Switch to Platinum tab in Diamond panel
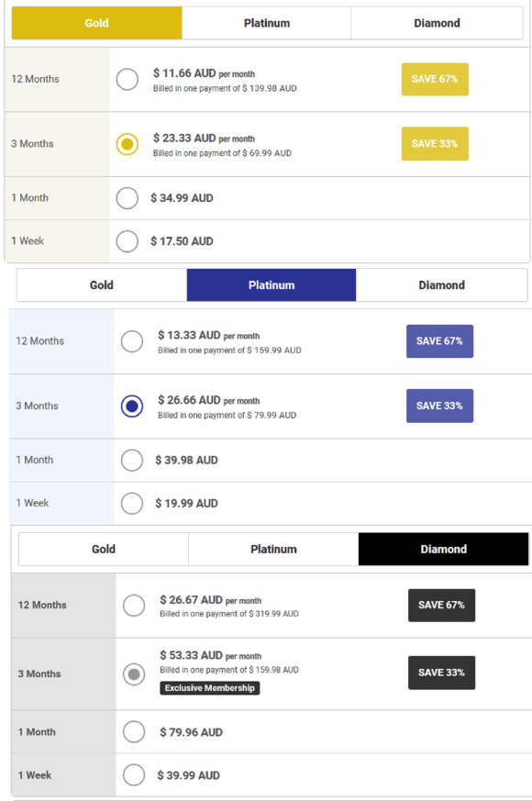The height and width of the screenshot is (801, 532). pos(273,550)
